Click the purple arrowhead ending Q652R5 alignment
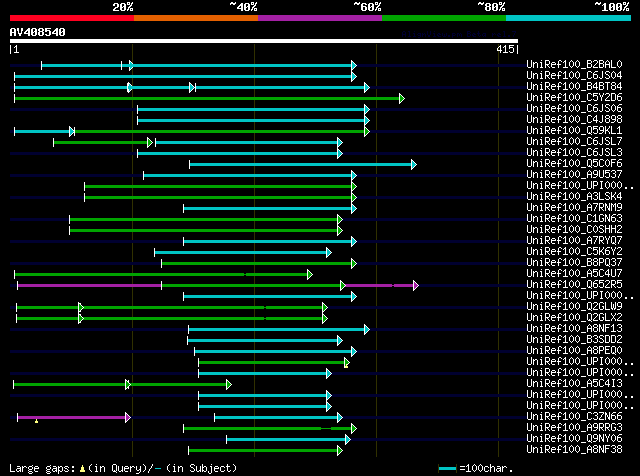 (416, 286)
